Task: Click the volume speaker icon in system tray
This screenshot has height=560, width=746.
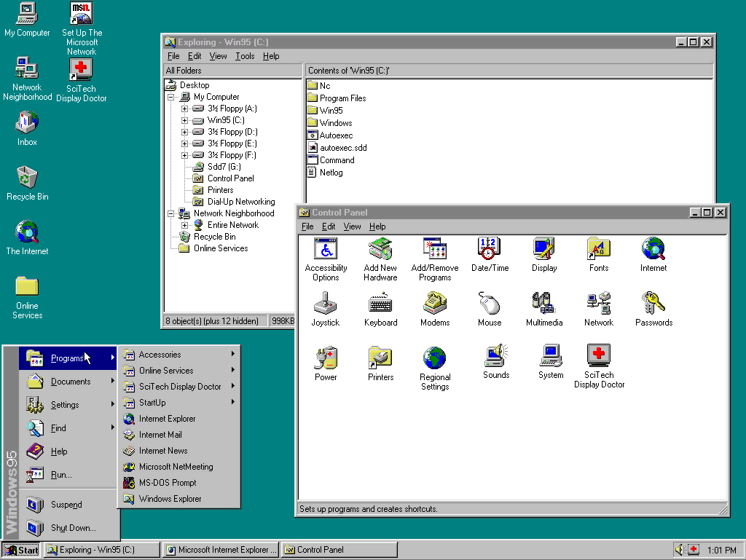Action: click(680, 550)
